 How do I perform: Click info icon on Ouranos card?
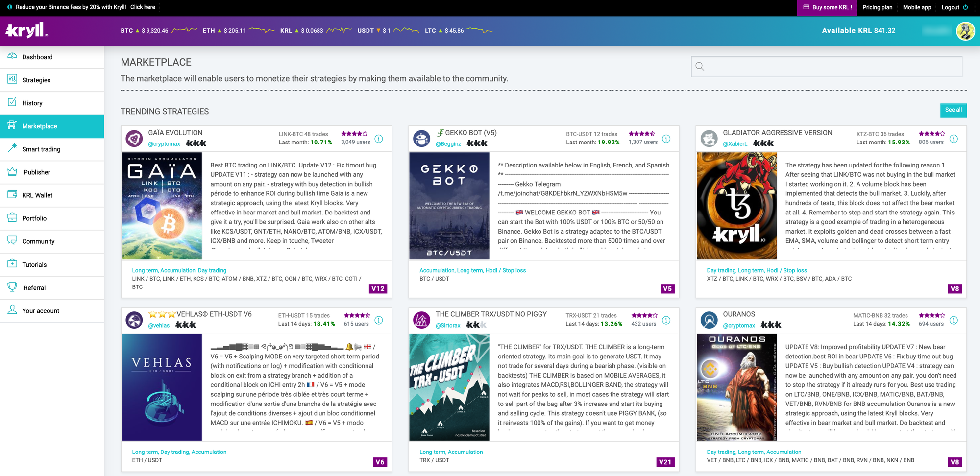click(x=954, y=321)
